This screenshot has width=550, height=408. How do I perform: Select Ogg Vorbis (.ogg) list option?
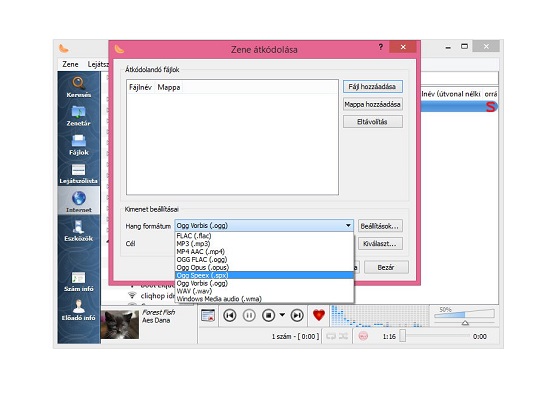[264, 283]
